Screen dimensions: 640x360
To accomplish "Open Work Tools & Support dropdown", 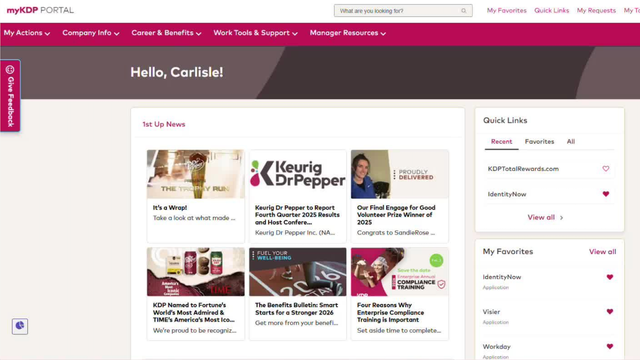I will click(x=255, y=33).
